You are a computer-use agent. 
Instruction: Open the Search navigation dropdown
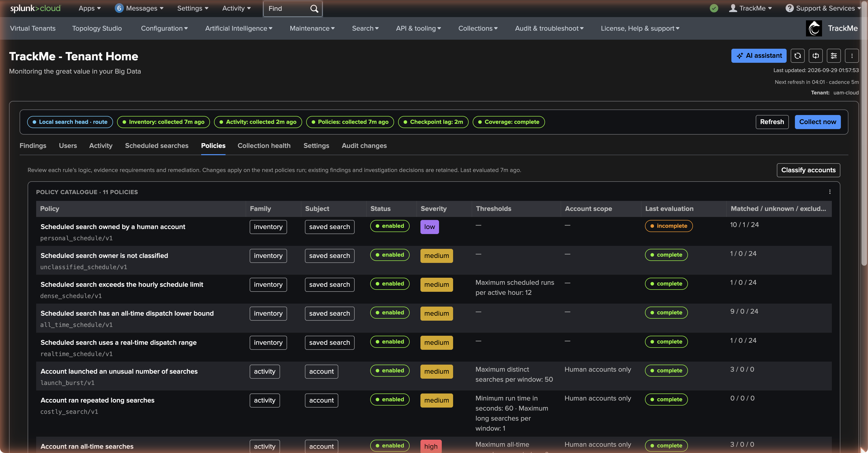pyautogui.click(x=365, y=29)
